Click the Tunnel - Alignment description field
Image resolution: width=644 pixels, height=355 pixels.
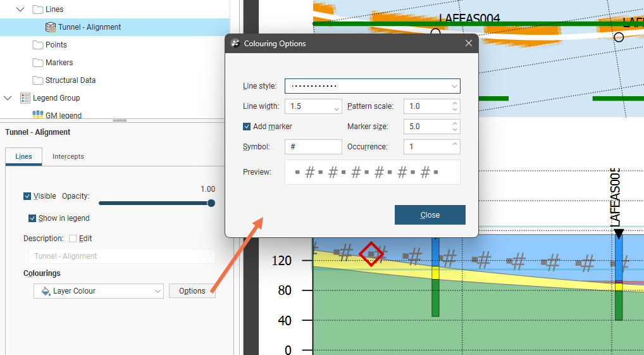point(122,256)
